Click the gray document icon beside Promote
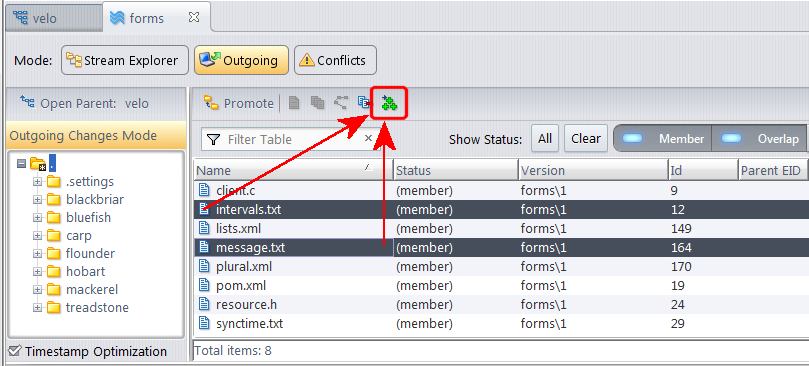The height and width of the screenshot is (366, 809). (x=294, y=103)
